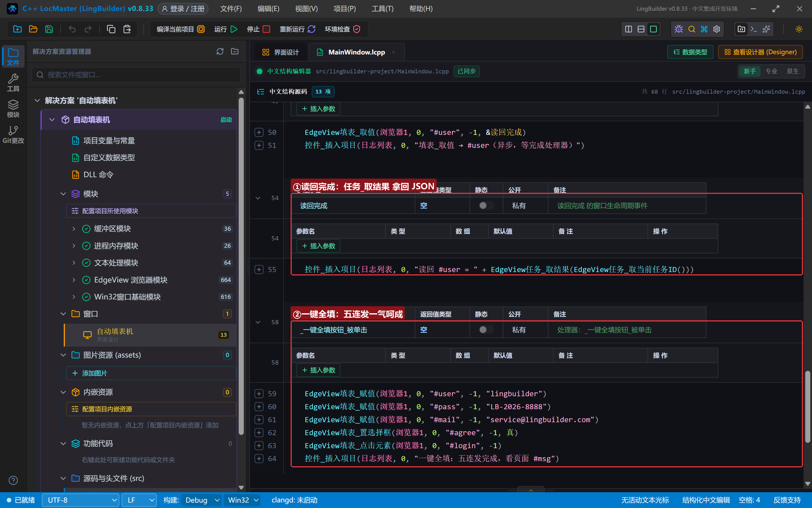
Task: Open the 文件(F) menu
Action: click(x=231, y=9)
